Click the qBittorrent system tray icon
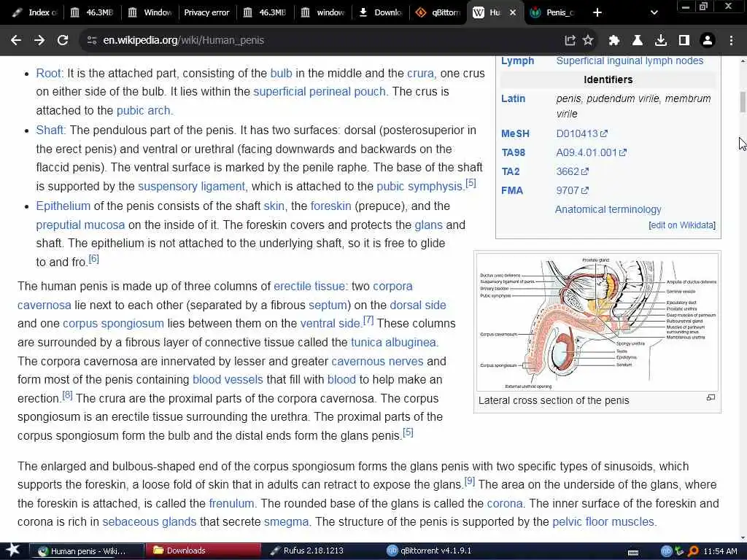Screen dimensions: 747x560 666,551
